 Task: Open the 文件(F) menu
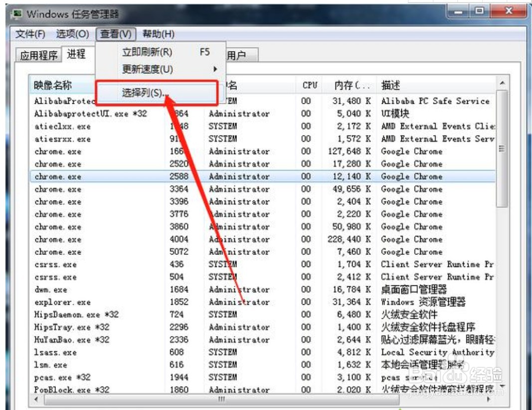(30, 34)
